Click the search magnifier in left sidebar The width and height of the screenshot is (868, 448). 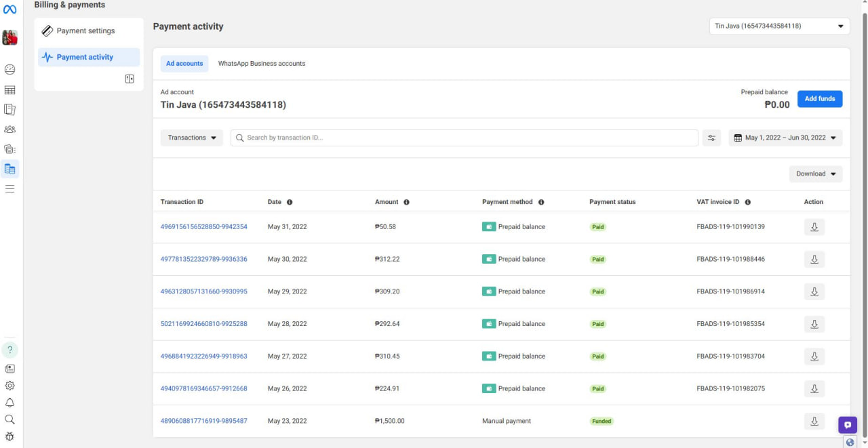click(10, 420)
